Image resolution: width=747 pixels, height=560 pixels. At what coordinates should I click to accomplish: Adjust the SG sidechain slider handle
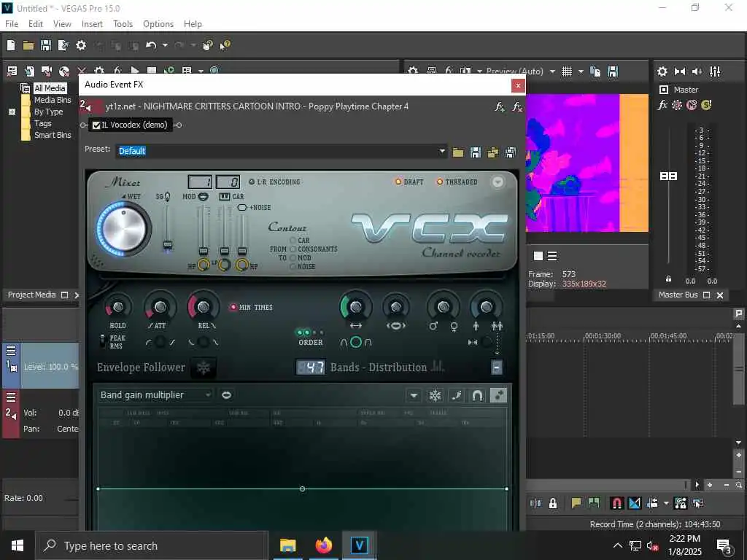[167, 245]
